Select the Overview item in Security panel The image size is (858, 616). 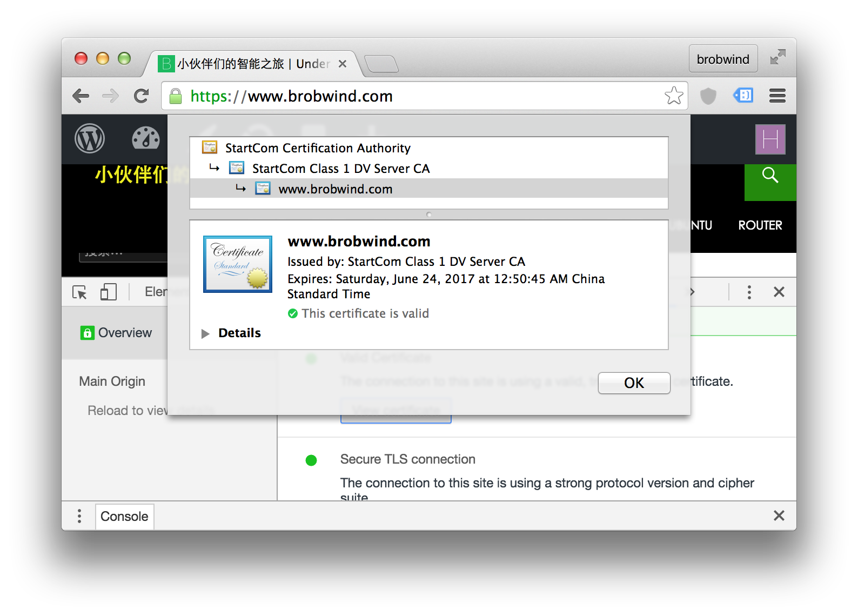coord(115,333)
